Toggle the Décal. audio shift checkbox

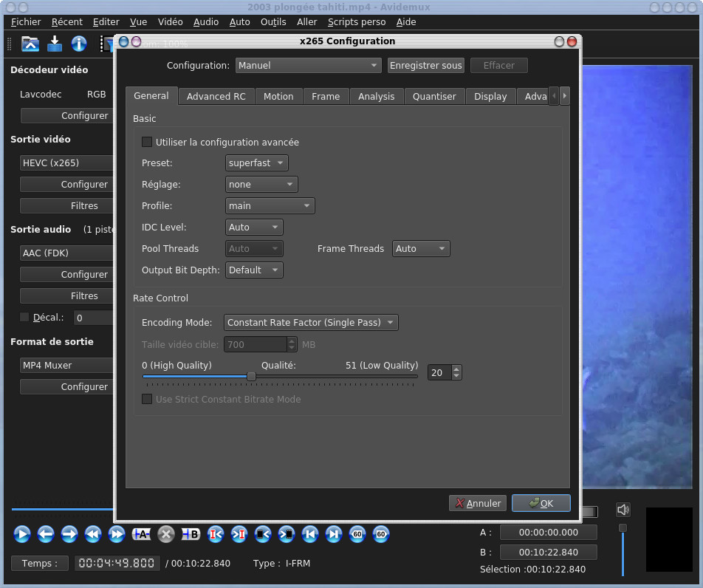[x=24, y=317]
